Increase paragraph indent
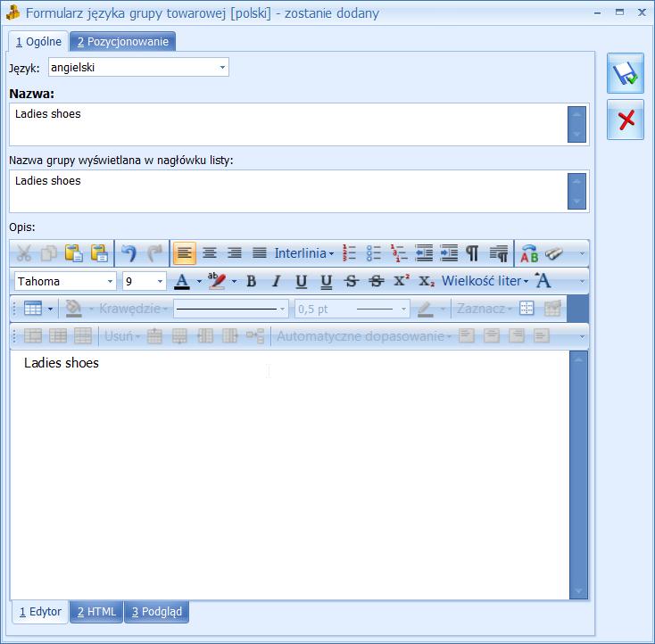This screenshot has width=655, height=644. (x=449, y=253)
